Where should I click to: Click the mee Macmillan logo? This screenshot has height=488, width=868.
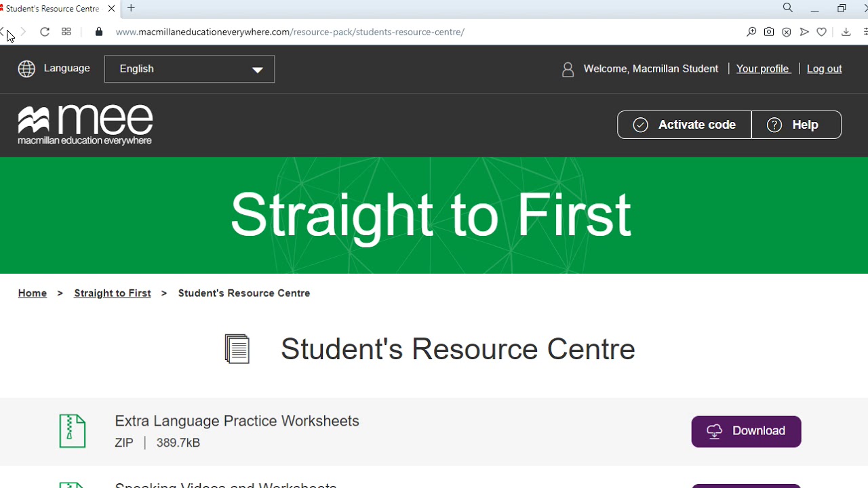pos(85,125)
